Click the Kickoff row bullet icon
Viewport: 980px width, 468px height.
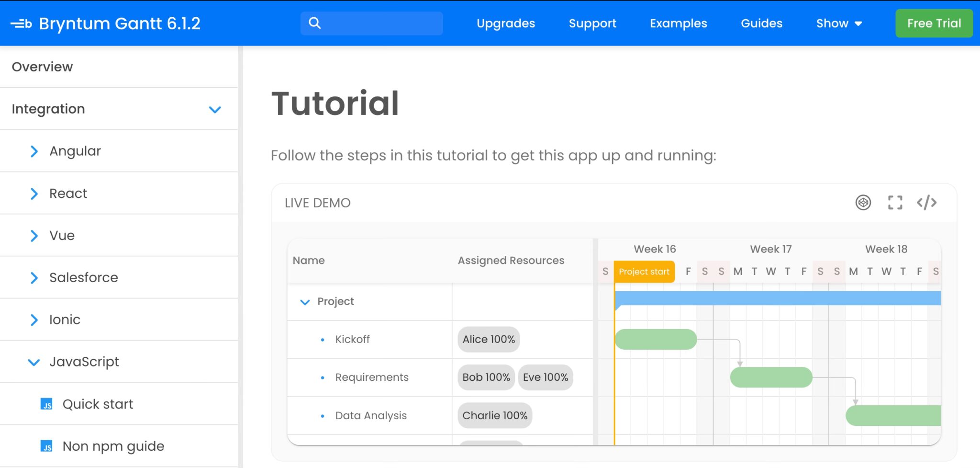tap(323, 340)
